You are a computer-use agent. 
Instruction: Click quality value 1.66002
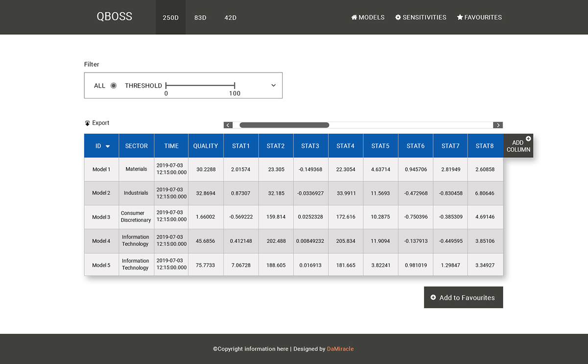click(206, 217)
